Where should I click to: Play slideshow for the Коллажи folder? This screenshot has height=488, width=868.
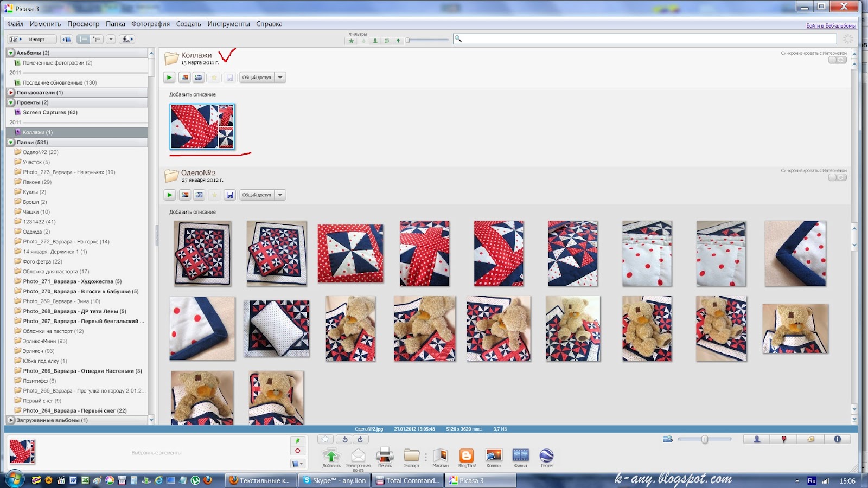(x=169, y=78)
